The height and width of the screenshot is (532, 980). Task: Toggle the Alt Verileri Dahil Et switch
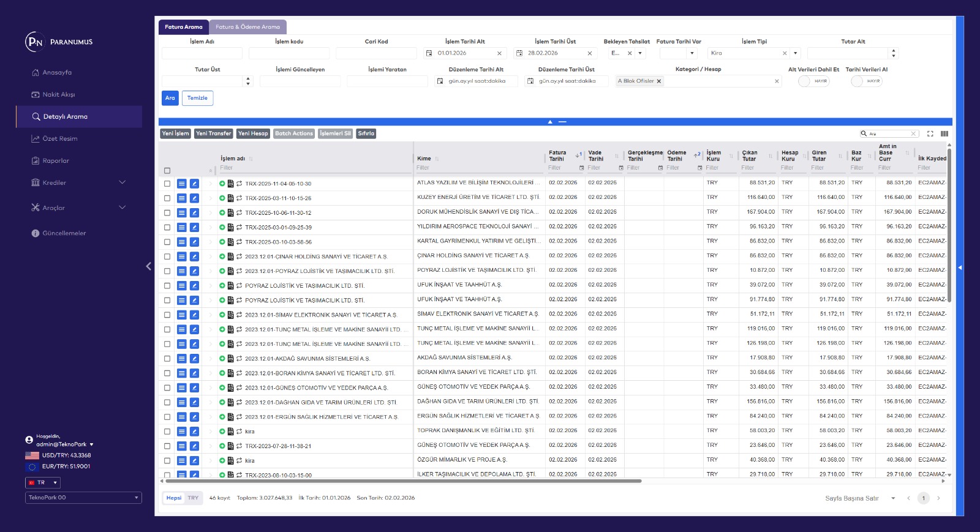click(813, 81)
